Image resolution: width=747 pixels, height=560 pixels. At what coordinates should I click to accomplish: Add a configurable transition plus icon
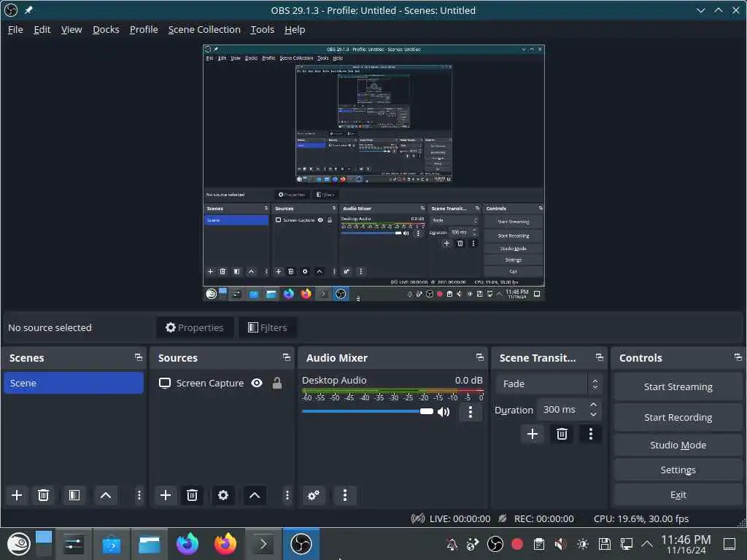pyautogui.click(x=533, y=434)
